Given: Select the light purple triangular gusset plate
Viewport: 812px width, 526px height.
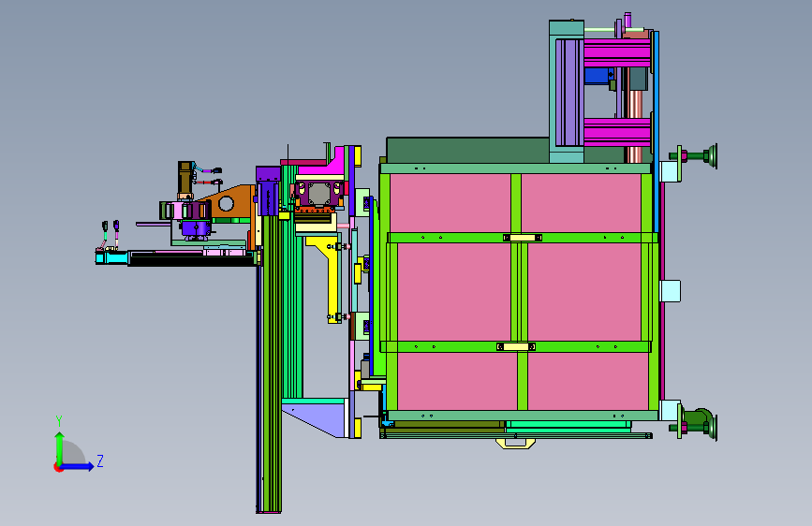Looking at the screenshot, I should (318, 420).
